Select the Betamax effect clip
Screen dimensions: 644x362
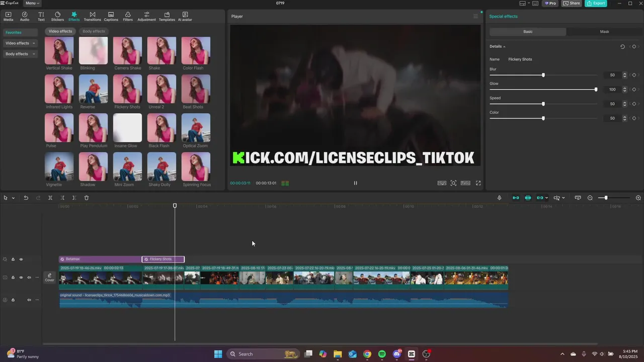tap(100, 259)
